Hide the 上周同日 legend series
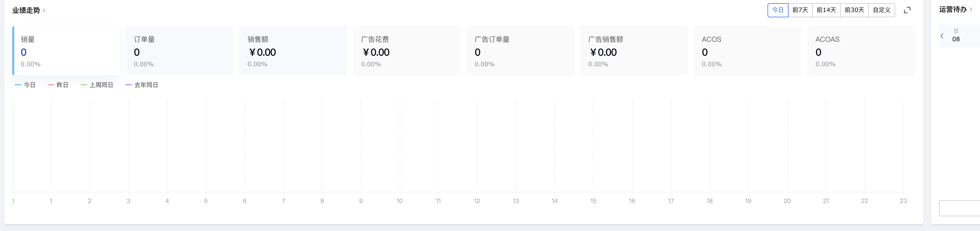This screenshot has height=231, width=980. (97, 85)
